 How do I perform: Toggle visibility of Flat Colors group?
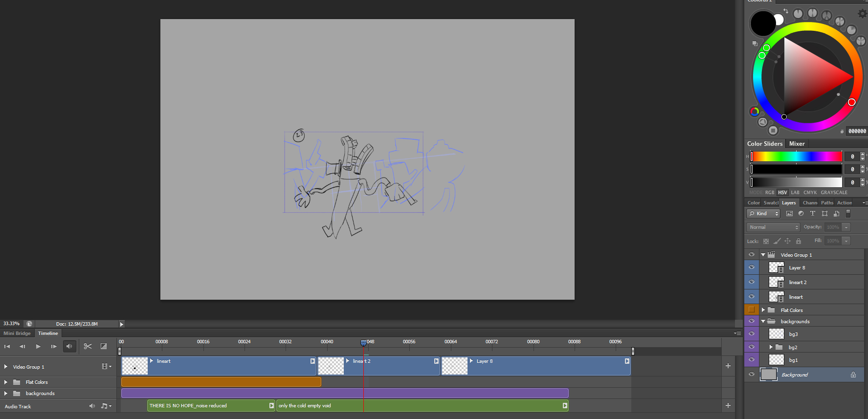click(752, 310)
